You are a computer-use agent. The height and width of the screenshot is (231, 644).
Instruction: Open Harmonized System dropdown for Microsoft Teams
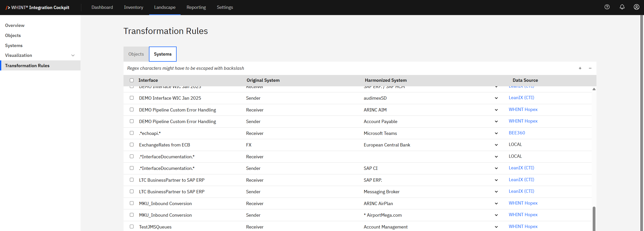coord(496,133)
